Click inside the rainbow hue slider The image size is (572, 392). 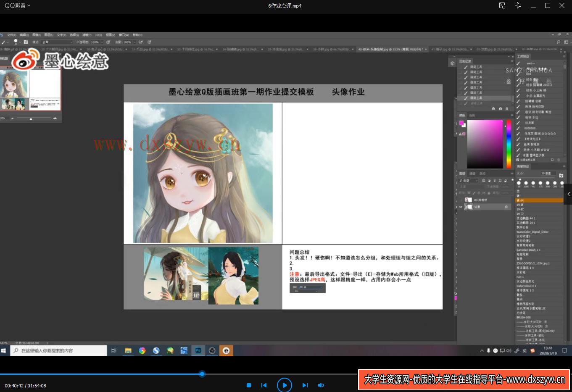pyautogui.click(x=509, y=144)
